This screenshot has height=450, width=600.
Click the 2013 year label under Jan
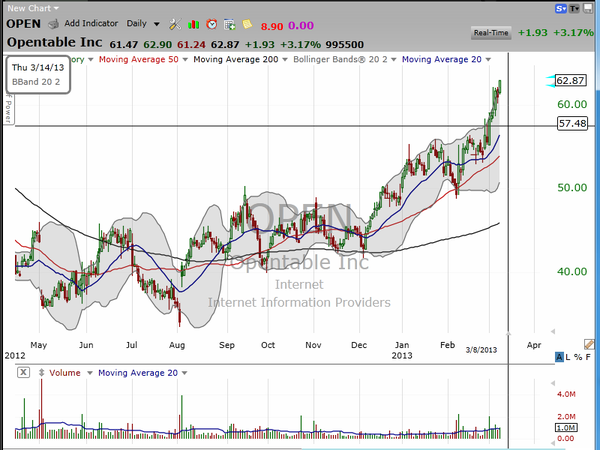coord(402,355)
